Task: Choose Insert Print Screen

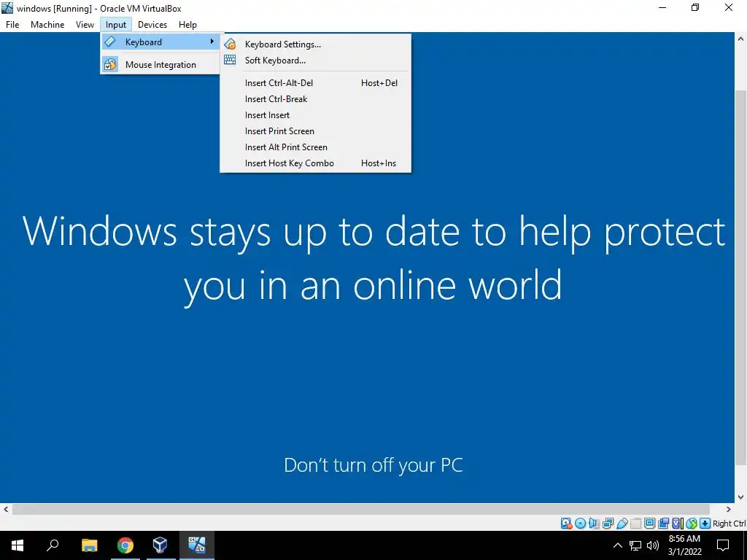Action: tap(315, 131)
